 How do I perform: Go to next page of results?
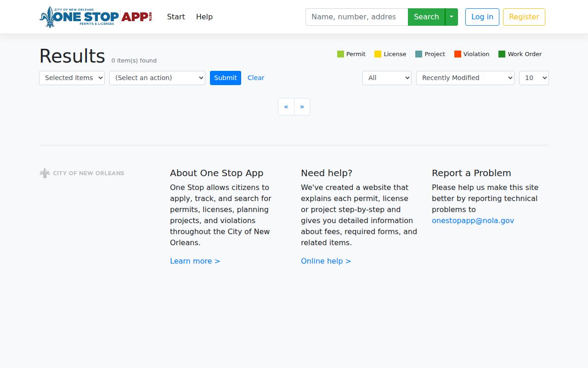click(x=302, y=107)
